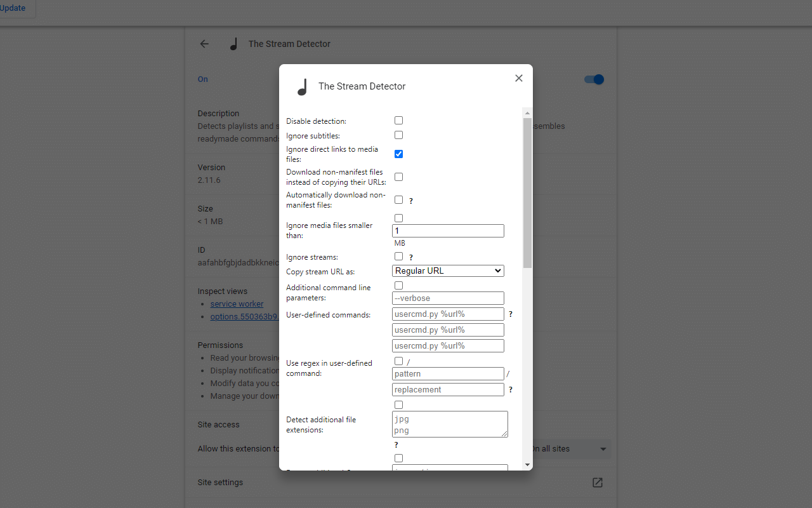Check Download non-manifest files instead of copying
Screen dimensions: 812x508
pos(398,177)
